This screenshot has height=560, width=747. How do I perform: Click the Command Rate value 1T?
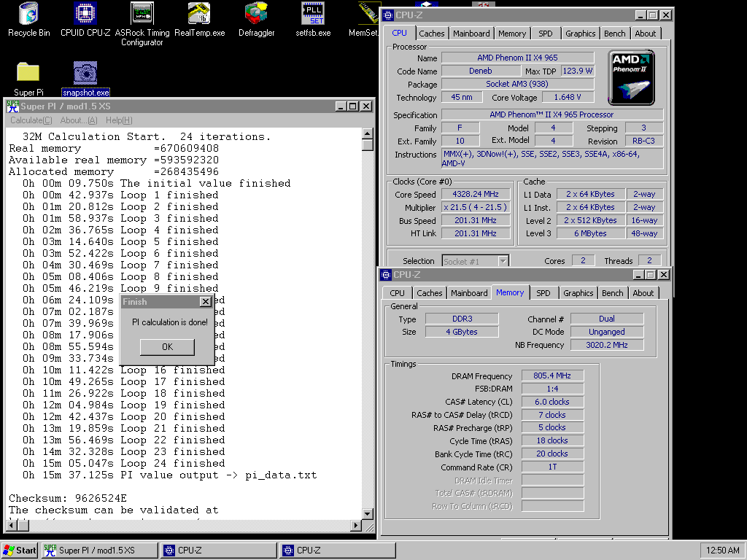point(552,467)
